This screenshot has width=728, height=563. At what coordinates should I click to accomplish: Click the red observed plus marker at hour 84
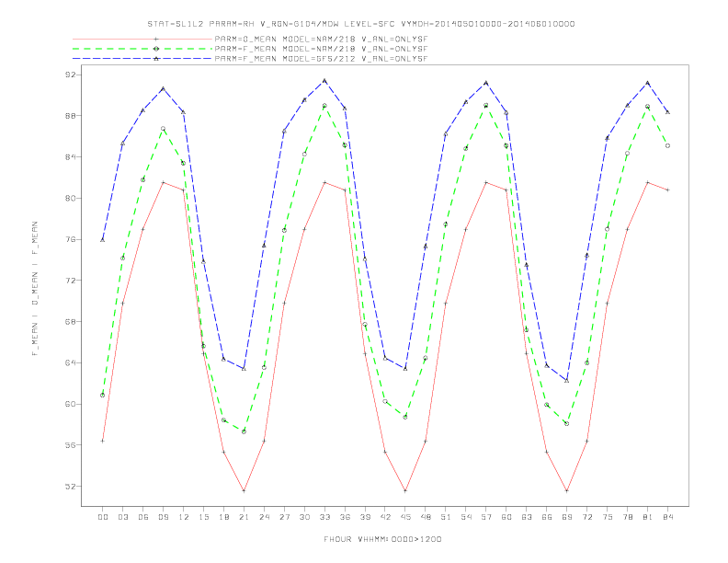668,190
